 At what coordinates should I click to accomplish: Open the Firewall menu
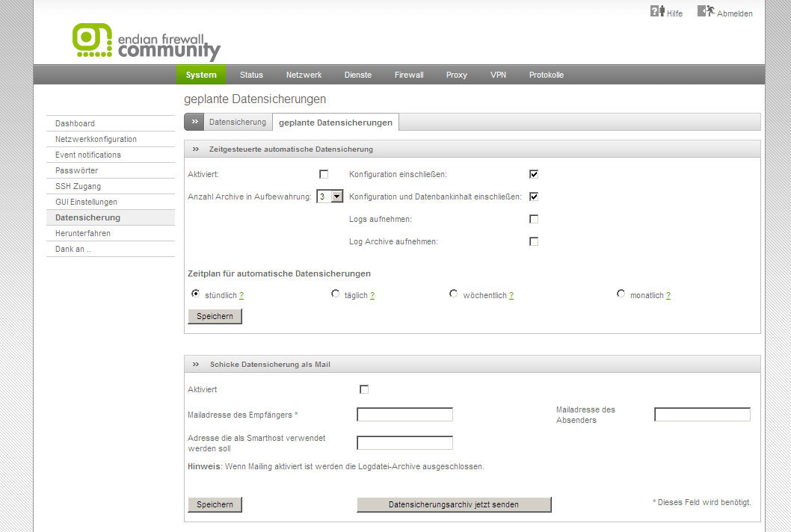tap(409, 75)
